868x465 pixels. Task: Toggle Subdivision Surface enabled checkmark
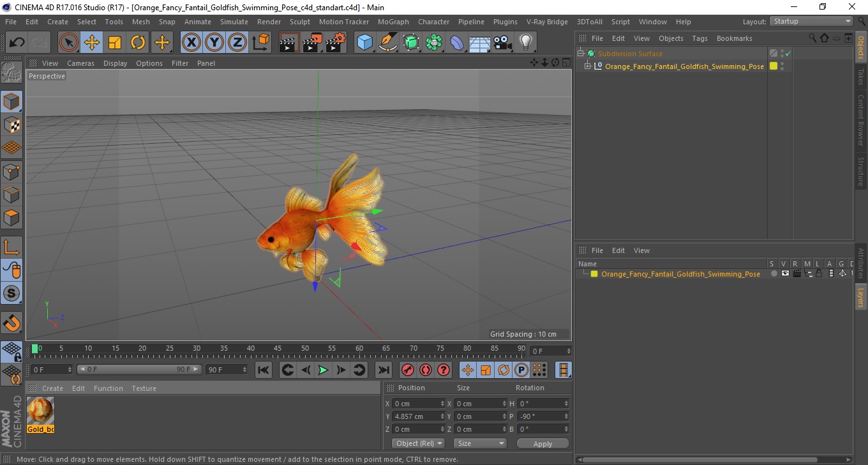point(788,54)
